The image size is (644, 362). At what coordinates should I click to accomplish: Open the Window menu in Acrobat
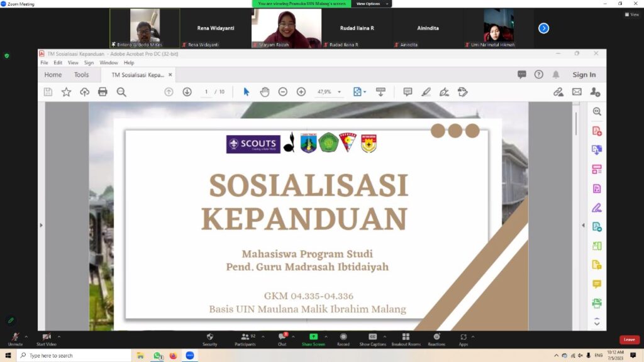[108, 63]
